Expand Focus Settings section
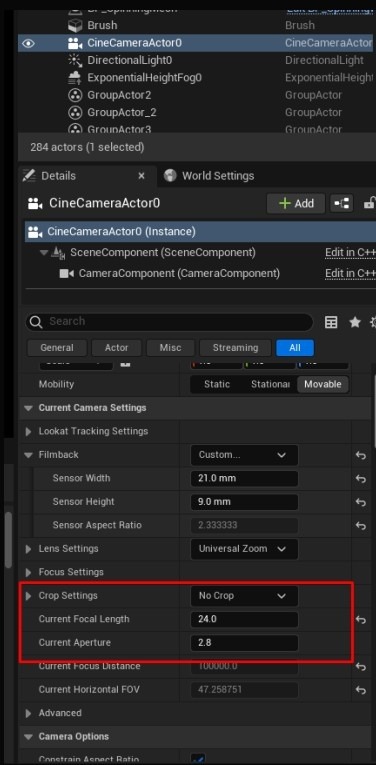Image resolution: width=376 pixels, height=765 pixels. [x=28, y=572]
